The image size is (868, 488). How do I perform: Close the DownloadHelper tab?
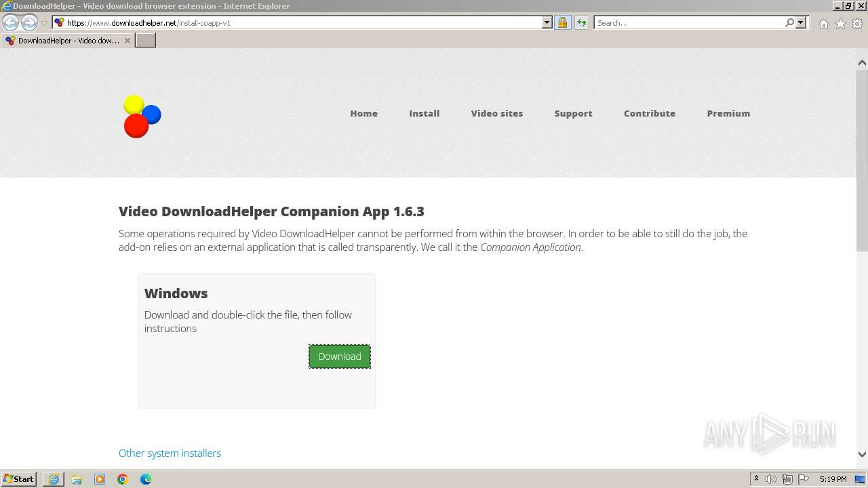[127, 41]
